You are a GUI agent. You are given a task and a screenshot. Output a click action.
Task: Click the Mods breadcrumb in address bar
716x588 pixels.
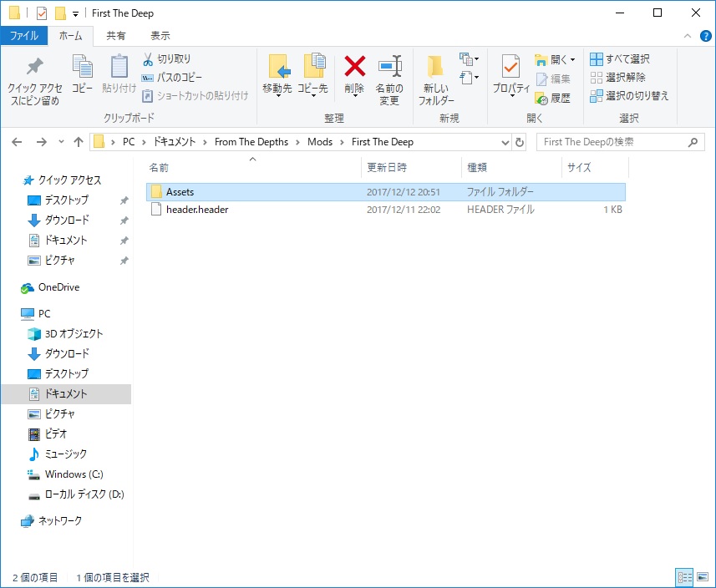(319, 142)
